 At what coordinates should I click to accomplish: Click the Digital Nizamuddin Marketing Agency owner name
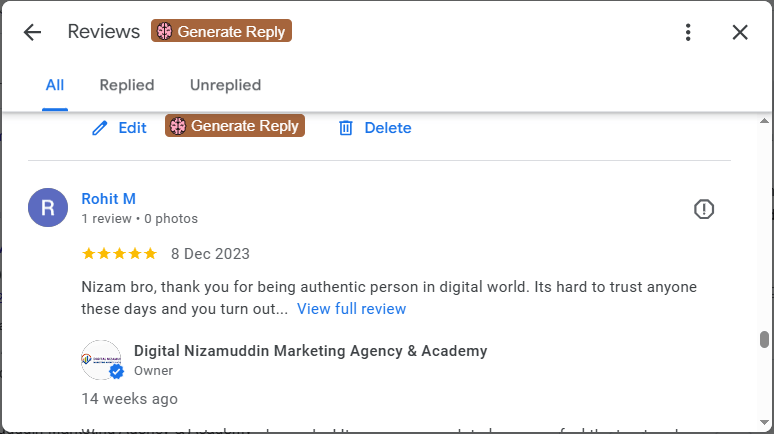(x=310, y=351)
